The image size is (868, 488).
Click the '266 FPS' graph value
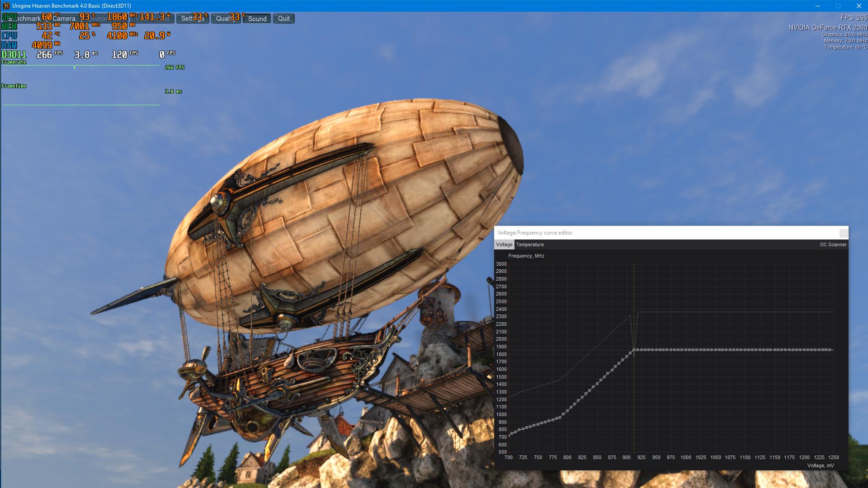pos(175,67)
